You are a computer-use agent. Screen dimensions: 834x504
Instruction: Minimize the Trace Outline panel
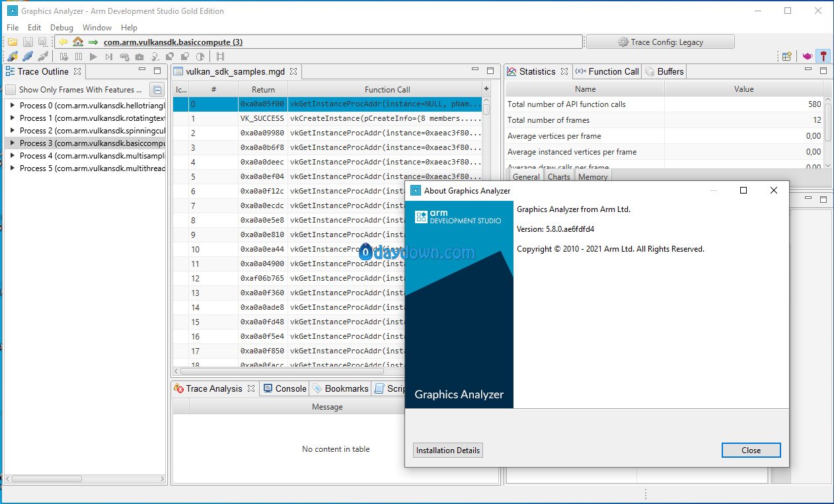coord(142,71)
